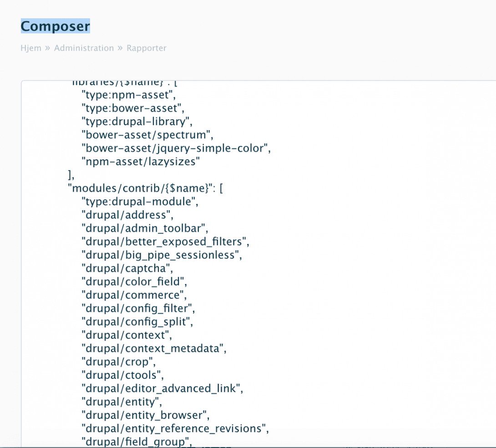The height and width of the screenshot is (448, 496).
Task: Go to the Rapporter breadcrumb link
Action: click(x=146, y=48)
